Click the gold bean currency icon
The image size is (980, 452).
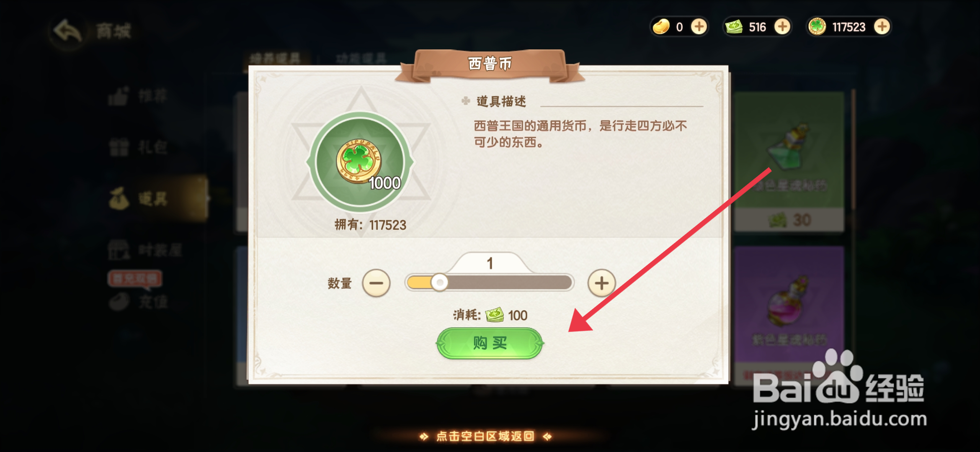[662, 27]
